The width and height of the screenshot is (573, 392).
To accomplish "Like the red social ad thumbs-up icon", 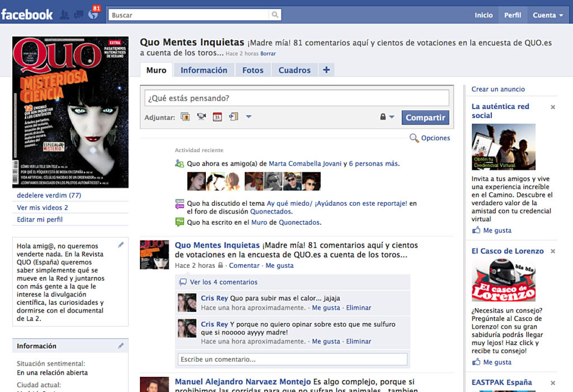I will tap(476, 230).
